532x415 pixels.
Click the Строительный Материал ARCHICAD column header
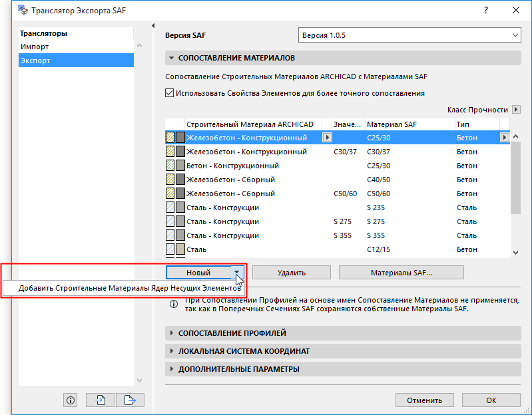point(253,124)
